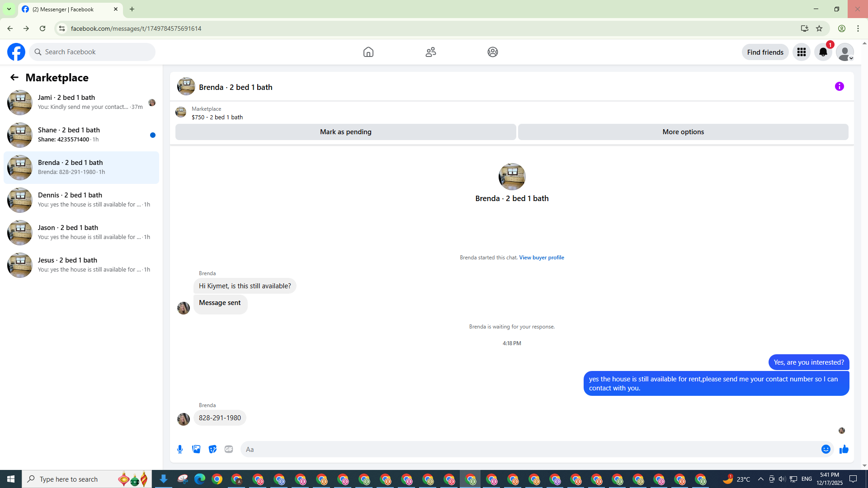Viewport: 868px width, 488px height.
Task: Expand the Chrome tab search dropdown
Action: pyautogui.click(x=9, y=9)
